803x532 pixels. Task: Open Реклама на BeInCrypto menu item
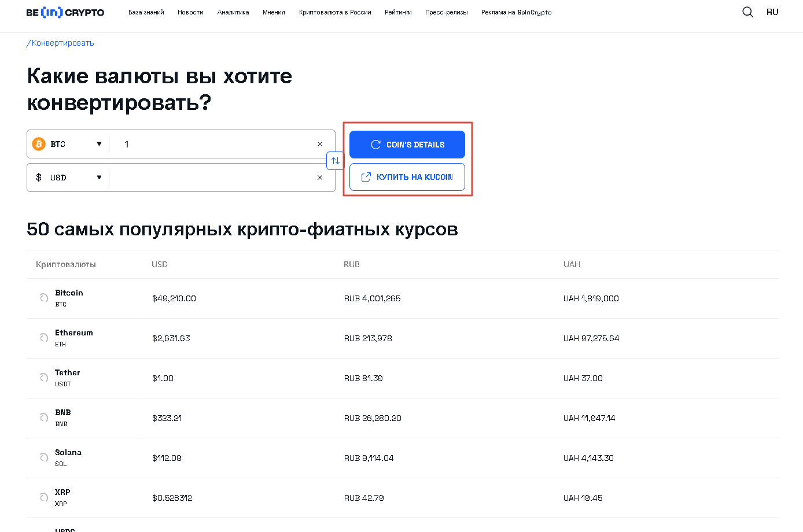point(517,12)
